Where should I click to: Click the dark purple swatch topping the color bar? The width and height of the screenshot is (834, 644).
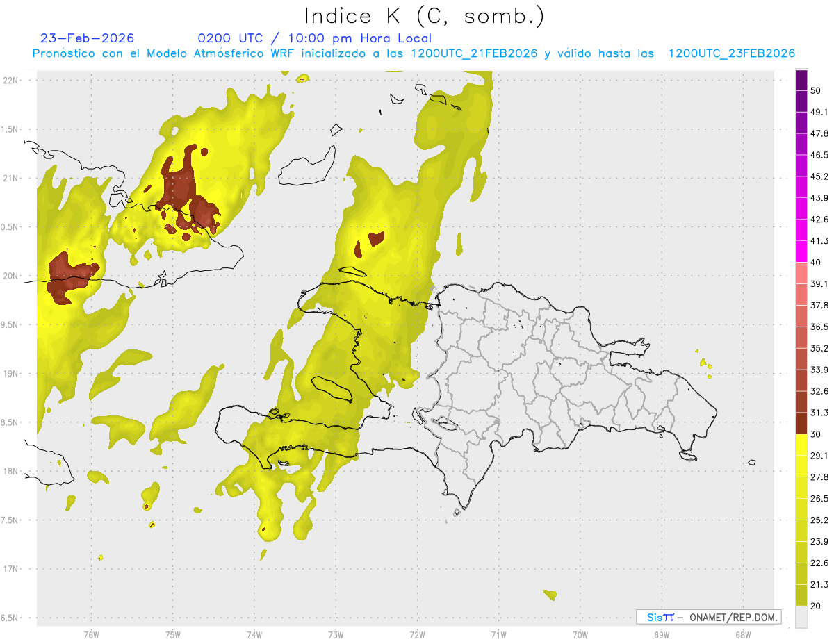pos(801,81)
